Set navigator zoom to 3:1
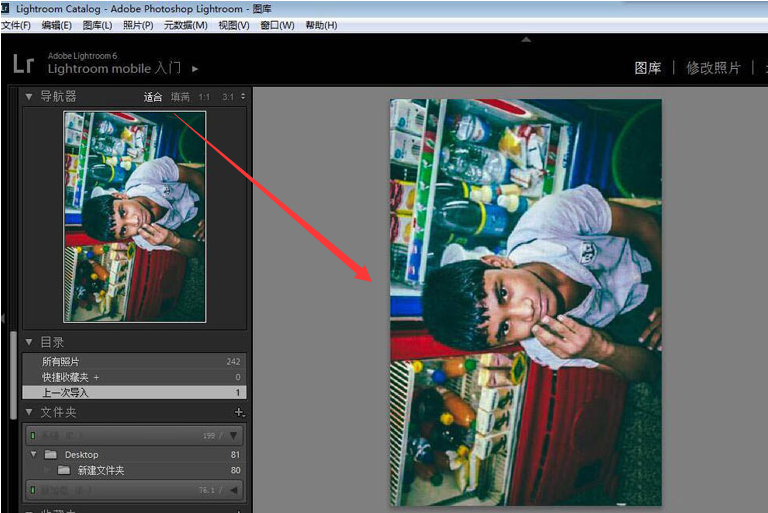This screenshot has width=768, height=513. pos(228,97)
